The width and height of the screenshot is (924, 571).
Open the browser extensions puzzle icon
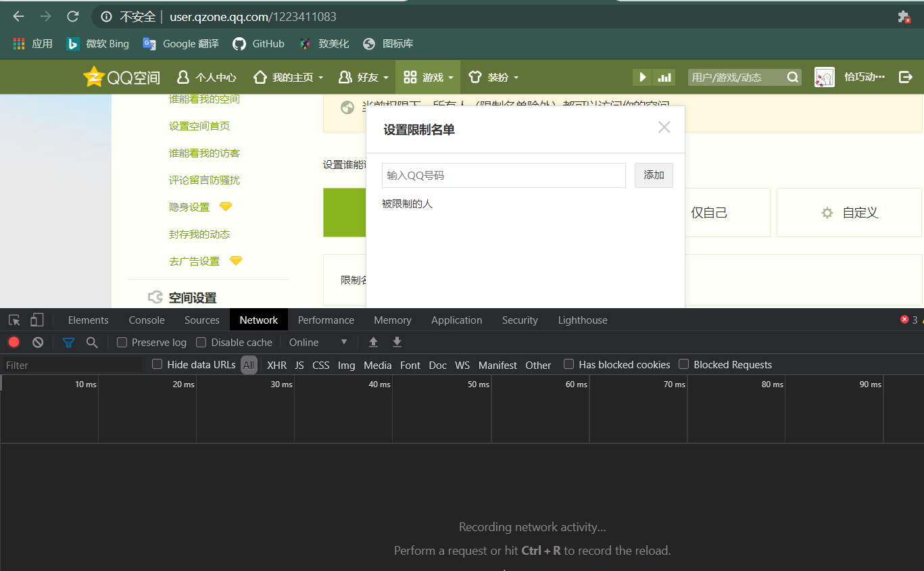pyautogui.click(x=904, y=17)
